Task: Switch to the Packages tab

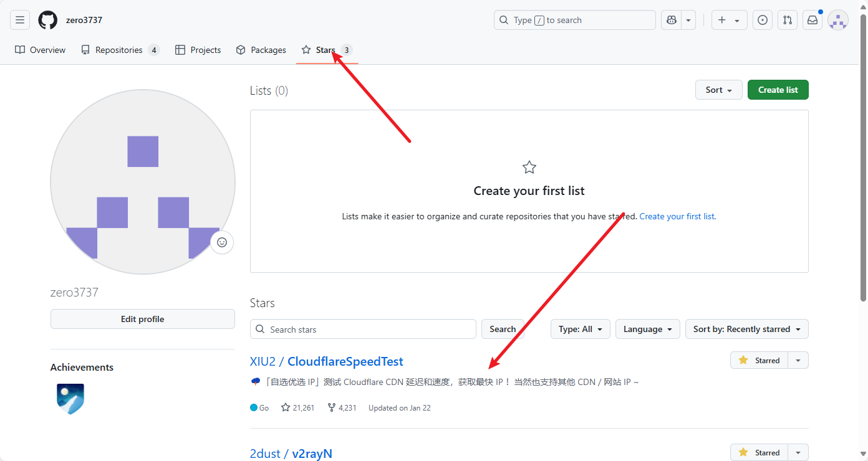Action: 261,50
